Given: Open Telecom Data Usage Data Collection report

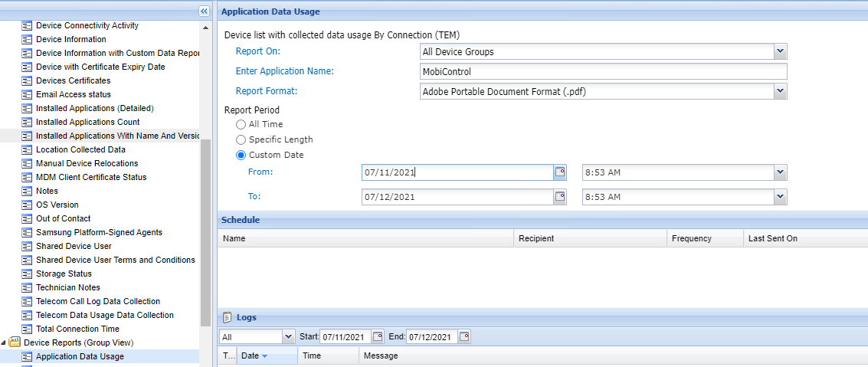Looking at the screenshot, I should [x=104, y=315].
